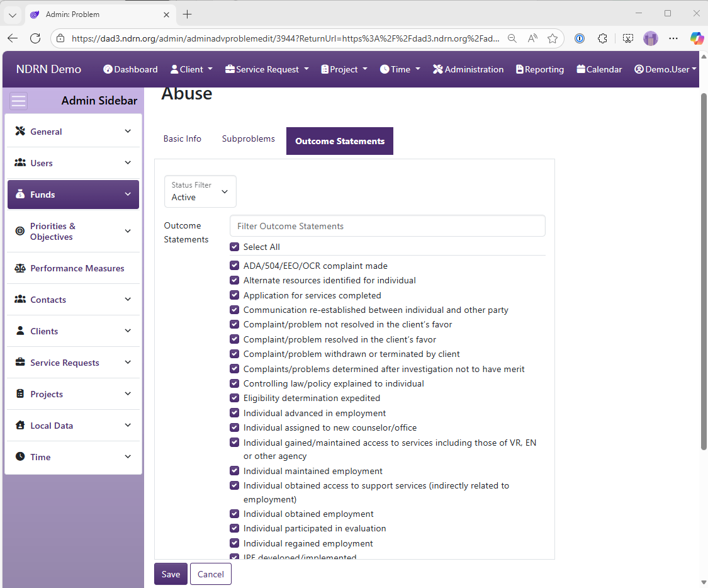Switch to the Subproblems tab

(x=249, y=139)
